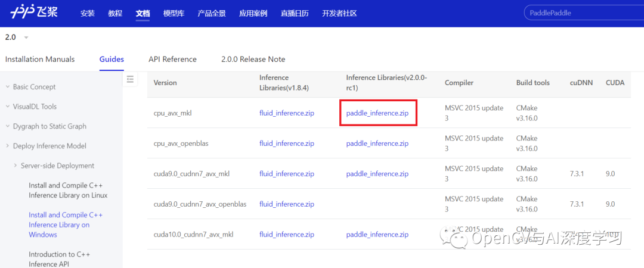
Task: Select the cpu_avx_openblas version cell
Action: point(182,144)
